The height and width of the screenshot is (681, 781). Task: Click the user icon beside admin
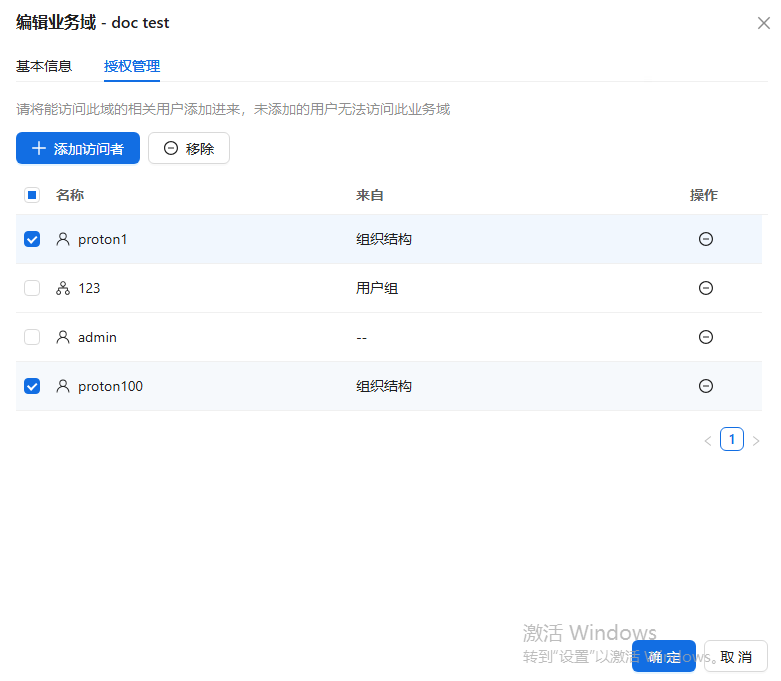pyautogui.click(x=63, y=337)
